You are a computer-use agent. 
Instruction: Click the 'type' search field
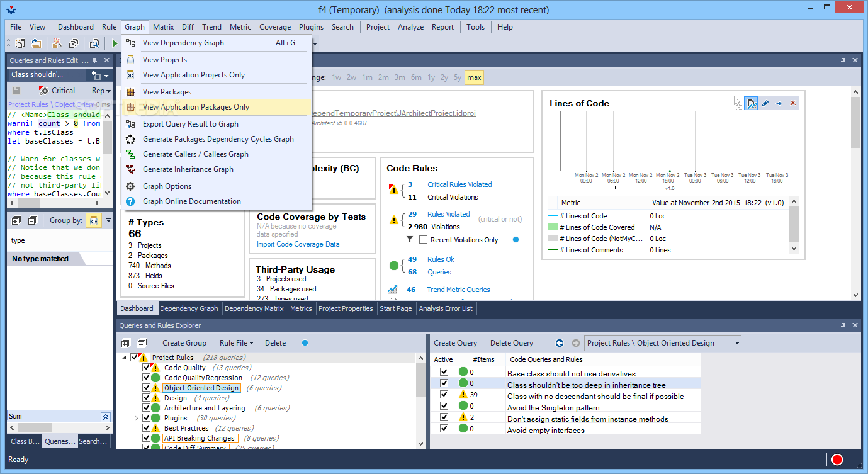[x=60, y=240]
